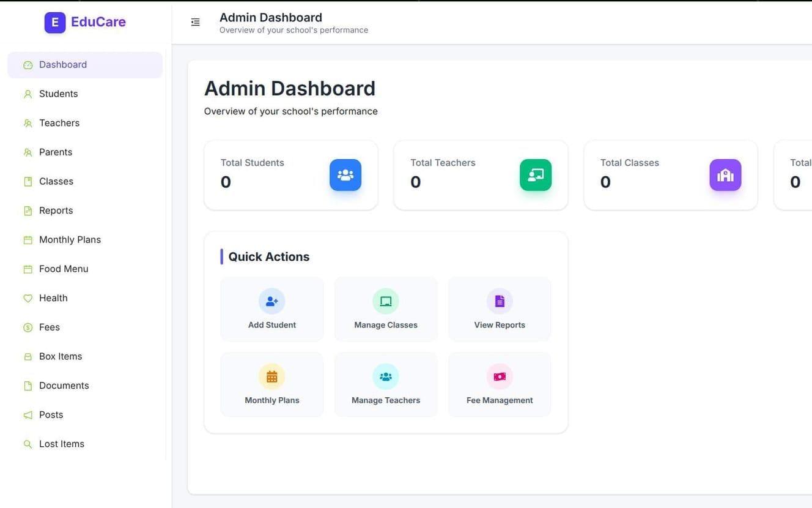
Task: Click the EduCare brand name
Action: 98,22
